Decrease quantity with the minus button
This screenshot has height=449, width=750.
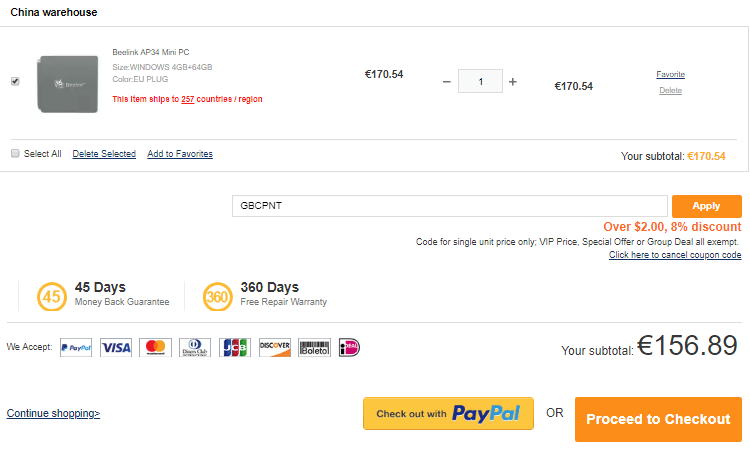447,82
